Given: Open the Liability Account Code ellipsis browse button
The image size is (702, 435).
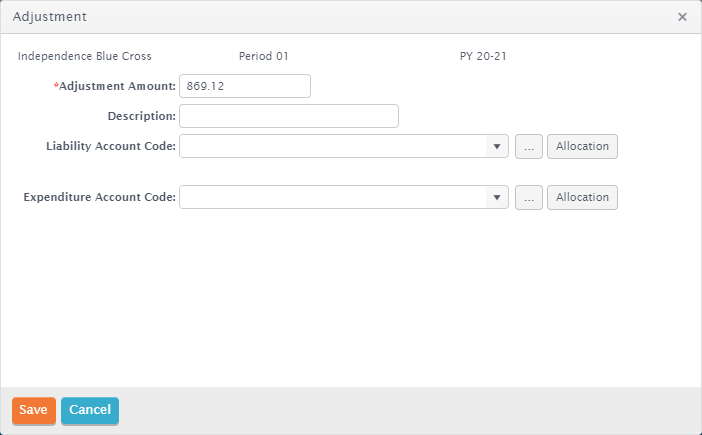Looking at the screenshot, I should click(x=529, y=146).
